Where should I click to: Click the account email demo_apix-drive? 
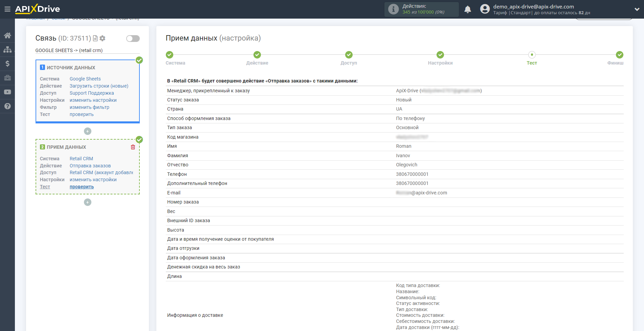coord(533,6)
